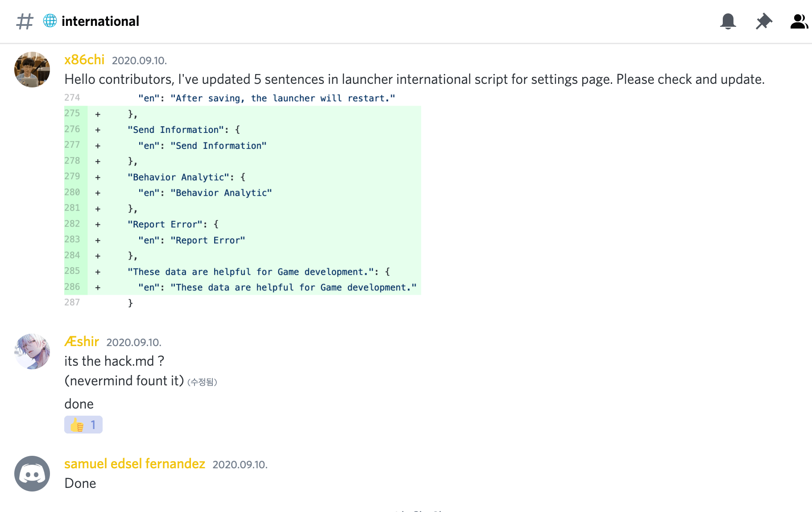Open Æshir's profile avatar
The width and height of the screenshot is (812, 512).
(x=32, y=351)
